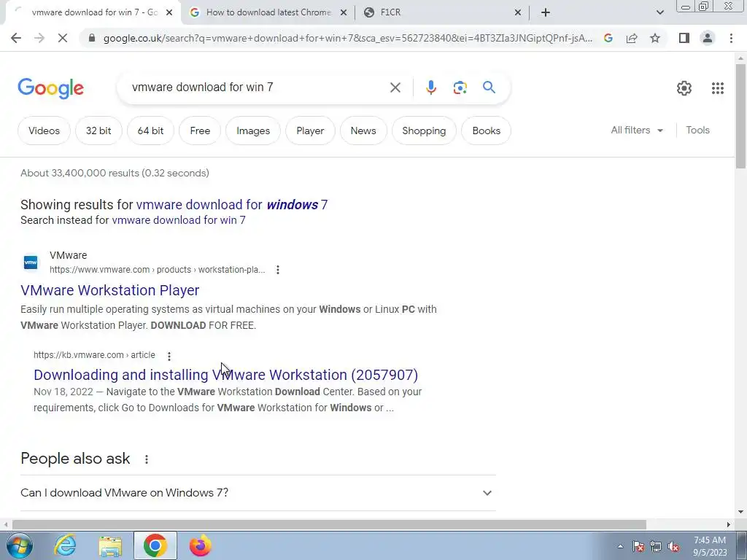This screenshot has width=747, height=560.
Task: Open options for VMware Workstation Player result
Action: coord(278,270)
